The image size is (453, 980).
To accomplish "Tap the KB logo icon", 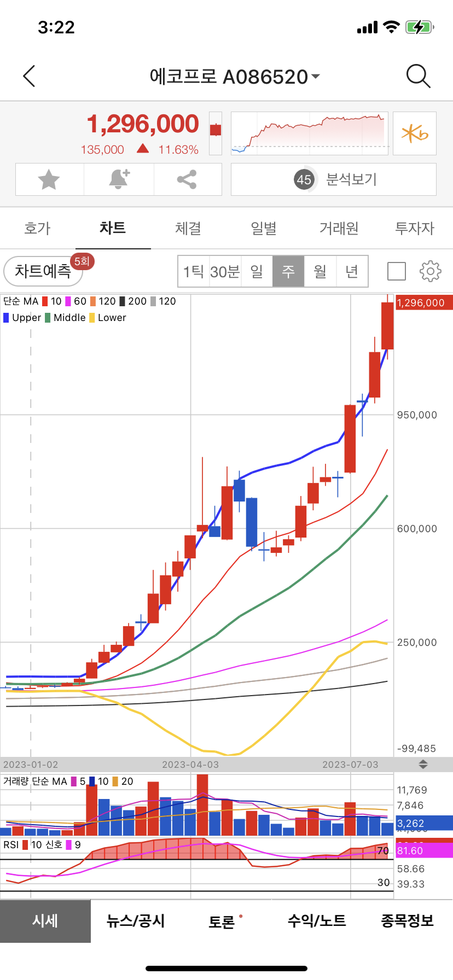I will click(415, 133).
